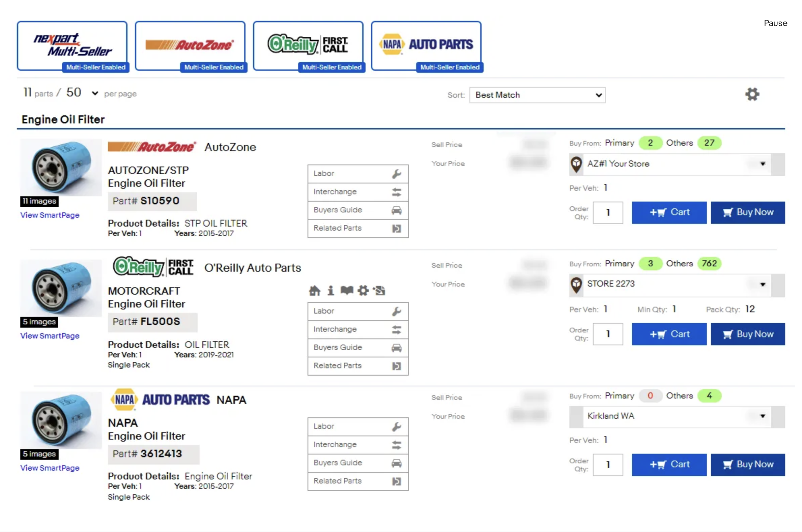This screenshot has height=532, width=802.
Task: Open the settings gear beside the Sort box
Action: 752,94
